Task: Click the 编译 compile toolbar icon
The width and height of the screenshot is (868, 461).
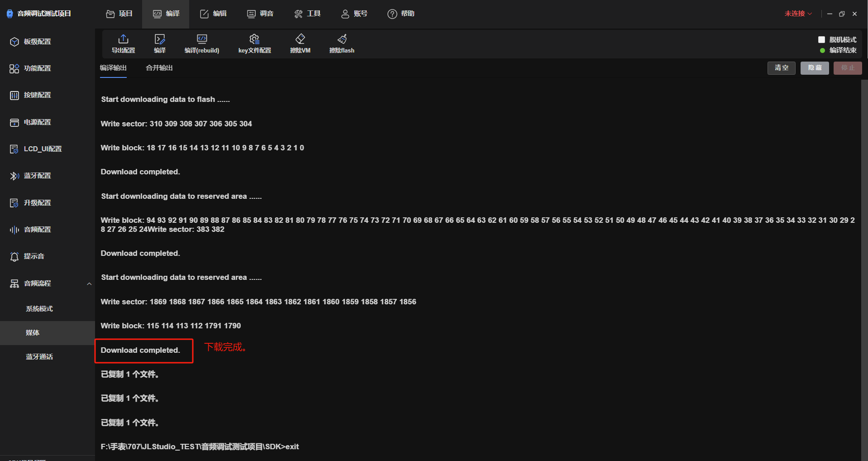Action: [x=160, y=39]
